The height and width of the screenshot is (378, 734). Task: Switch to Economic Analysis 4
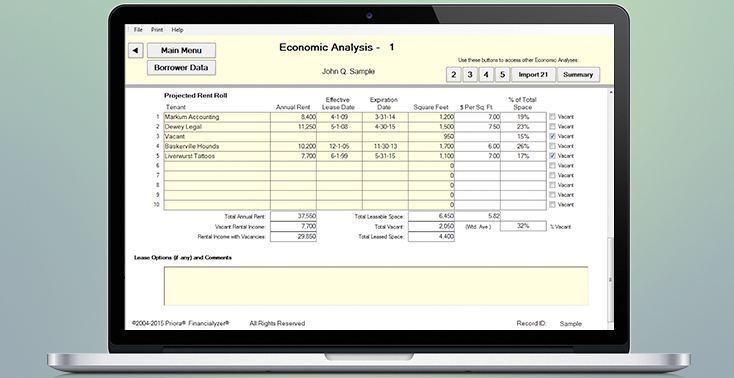click(486, 75)
